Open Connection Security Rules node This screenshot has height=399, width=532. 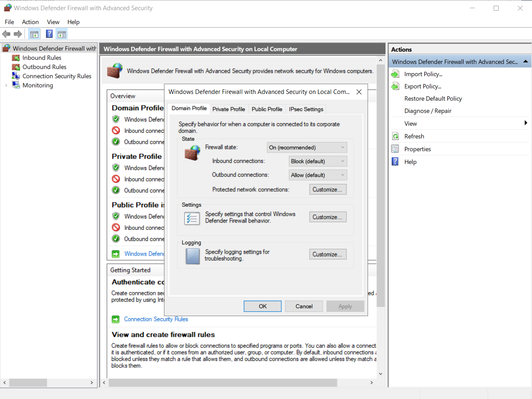coord(56,76)
